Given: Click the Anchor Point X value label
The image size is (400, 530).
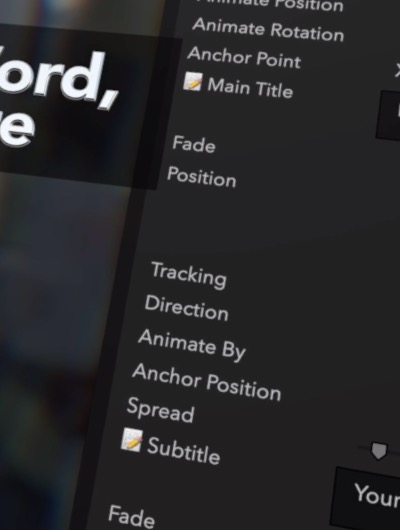Looking at the screenshot, I should [398, 71].
